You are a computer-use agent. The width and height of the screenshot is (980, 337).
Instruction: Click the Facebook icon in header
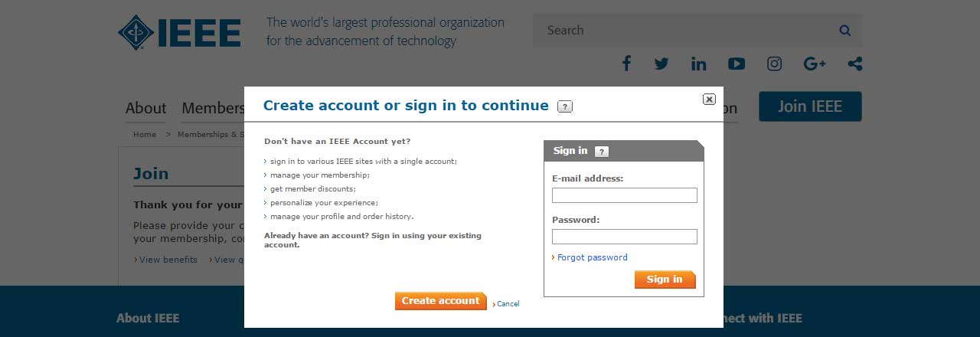coord(626,64)
